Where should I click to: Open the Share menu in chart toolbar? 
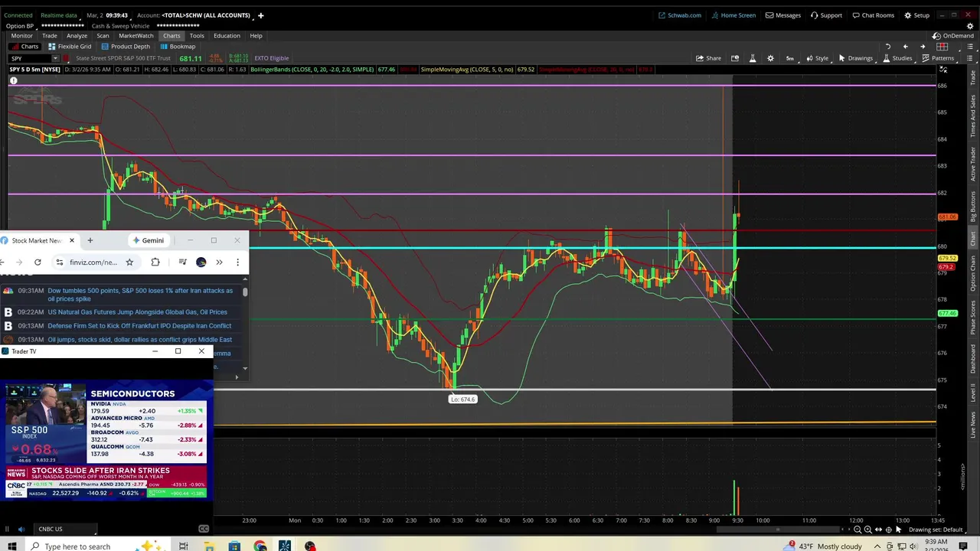click(x=708, y=58)
